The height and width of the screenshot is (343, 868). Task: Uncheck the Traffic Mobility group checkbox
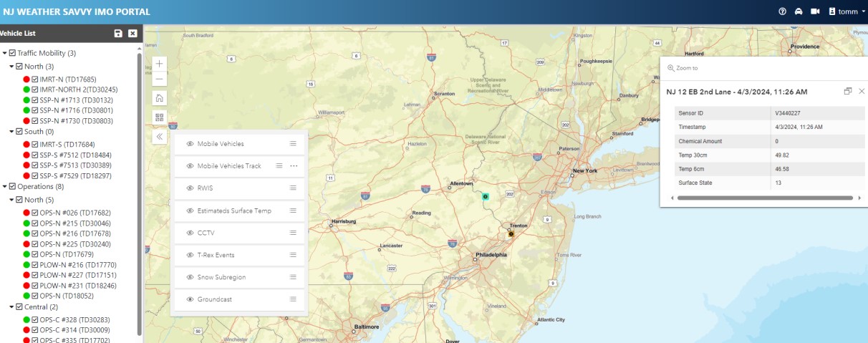[x=12, y=53]
